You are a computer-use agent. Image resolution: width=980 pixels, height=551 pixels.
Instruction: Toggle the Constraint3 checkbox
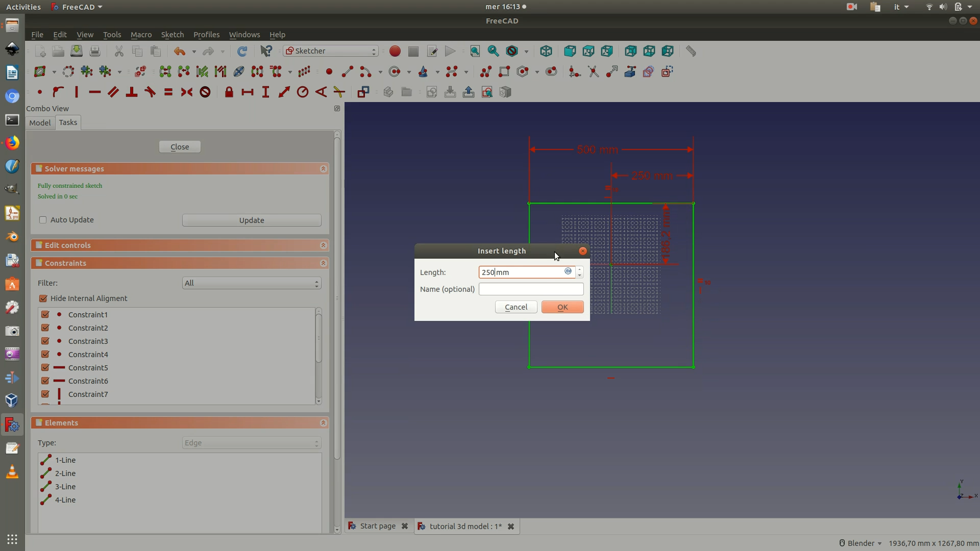point(45,341)
